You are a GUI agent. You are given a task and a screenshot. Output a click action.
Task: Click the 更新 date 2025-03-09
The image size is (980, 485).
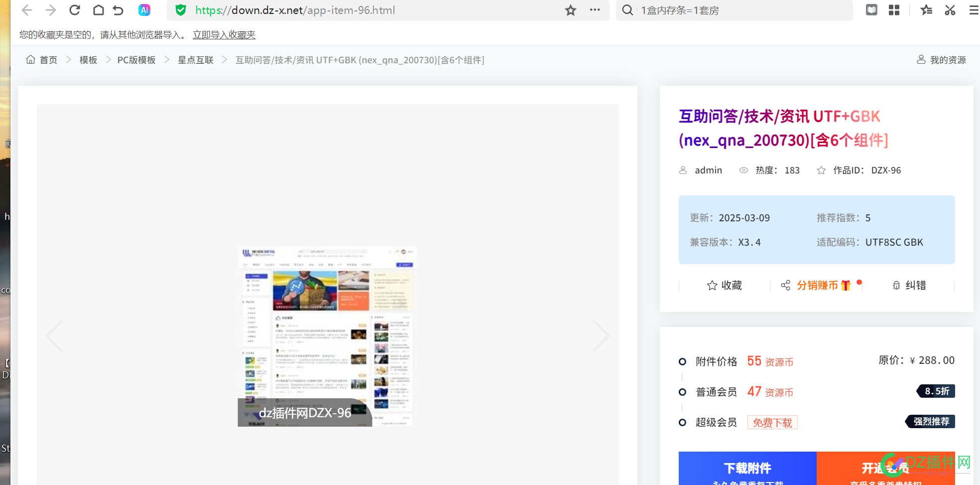(744, 218)
